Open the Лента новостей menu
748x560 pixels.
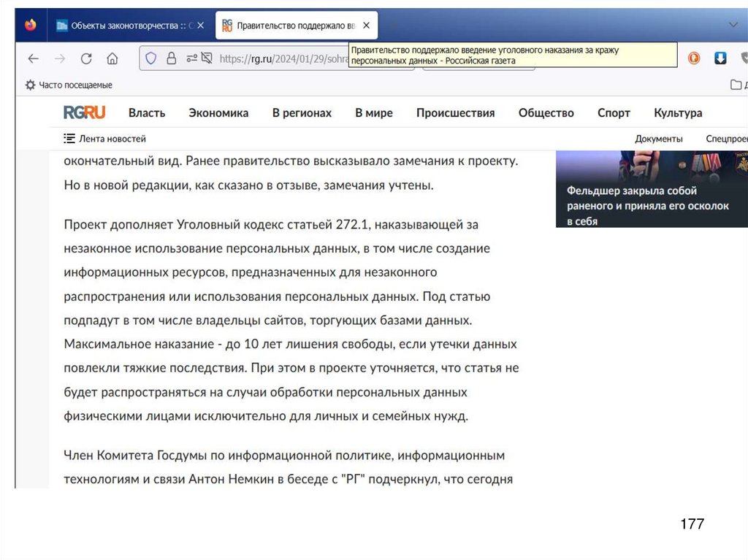pyautogui.click(x=105, y=138)
